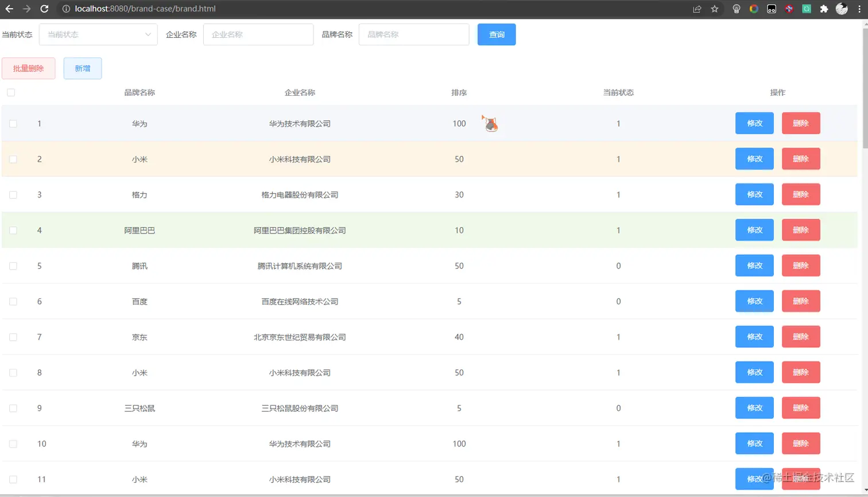
Task: Tick the checkbox for row 1 华为
Action: [x=13, y=123]
